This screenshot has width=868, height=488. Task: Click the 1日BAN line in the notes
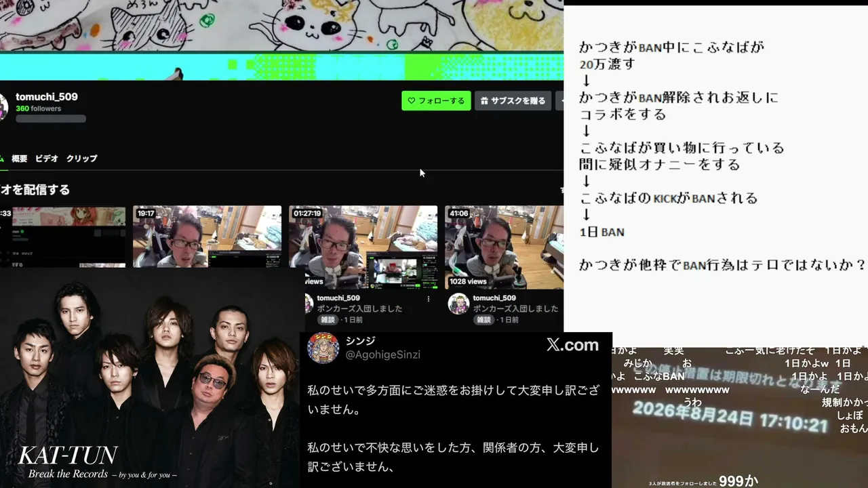(601, 232)
